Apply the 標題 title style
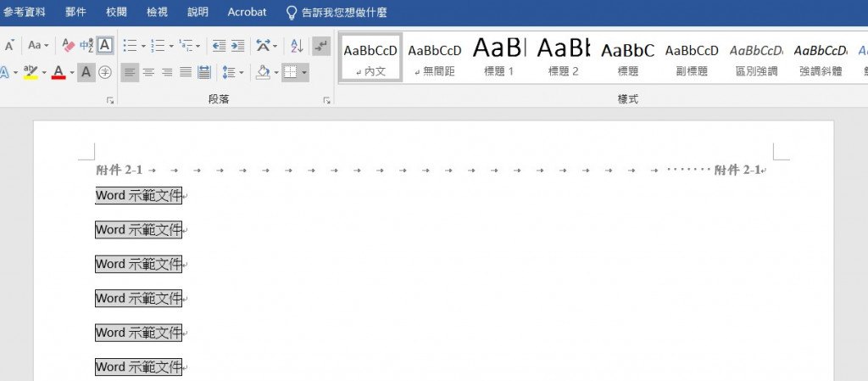Viewport: 868px width, 381px height. click(628, 57)
